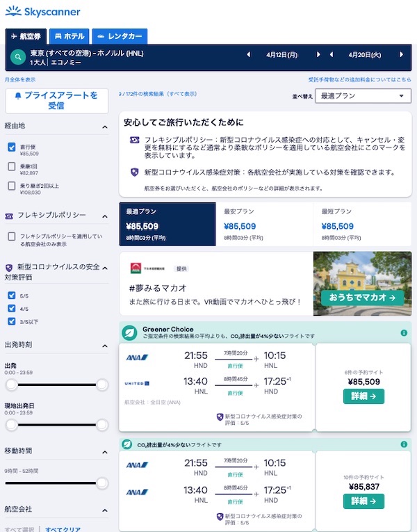Image resolution: width=417 pixels, height=532 pixels.
Task: Click 出発 time slider right handle
Action: (102, 385)
